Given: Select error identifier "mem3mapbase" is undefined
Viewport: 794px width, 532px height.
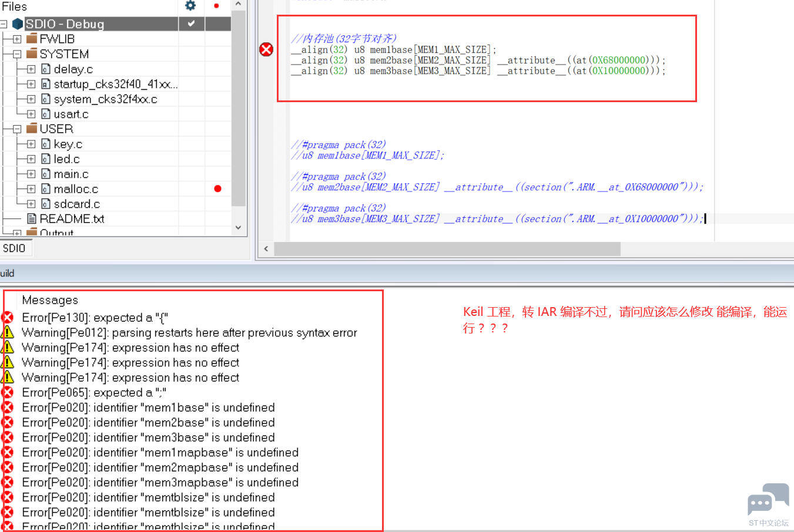Looking at the screenshot, I should point(160,482).
